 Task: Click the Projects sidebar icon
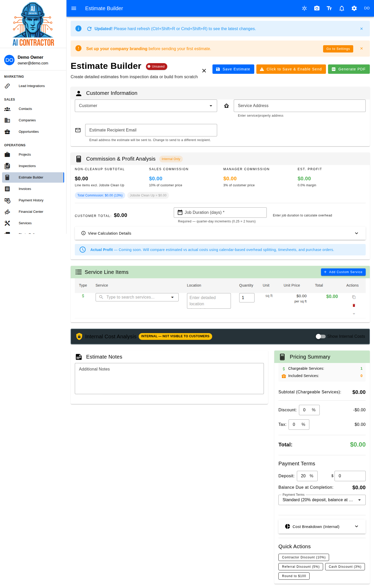[7, 155]
